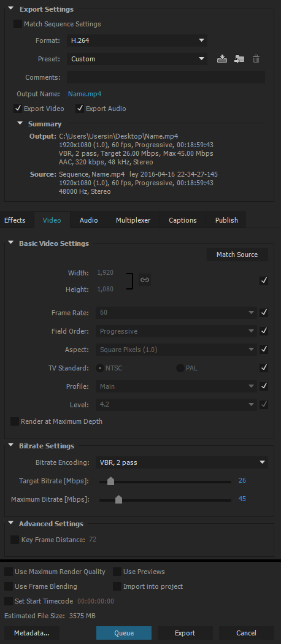The height and width of the screenshot is (644, 281).
Task: Click the Save Preset icon
Action: point(222,59)
